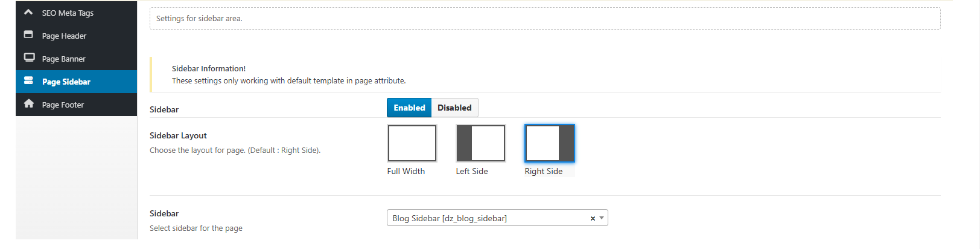Switch to the Page Banner tab
Image resolution: width=980 pixels, height=249 pixels.
tap(63, 59)
